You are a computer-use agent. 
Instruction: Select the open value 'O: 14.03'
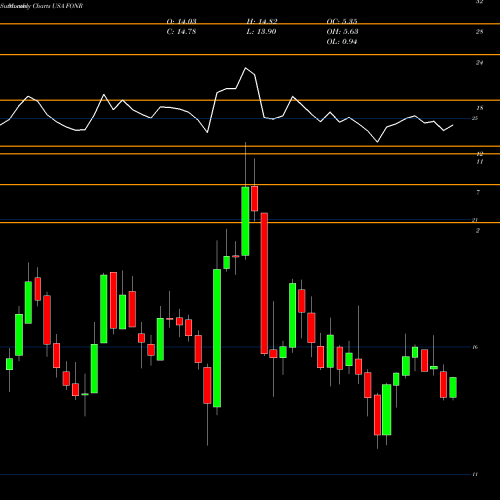181,21
